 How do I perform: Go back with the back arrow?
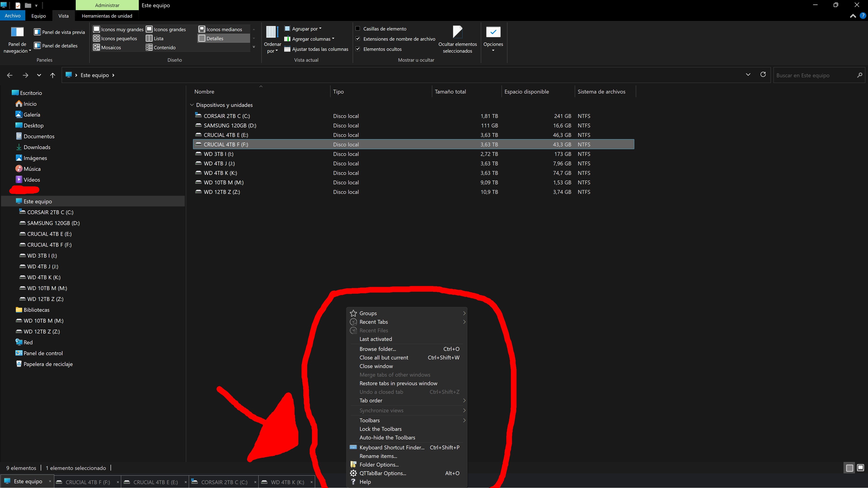click(x=10, y=75)
